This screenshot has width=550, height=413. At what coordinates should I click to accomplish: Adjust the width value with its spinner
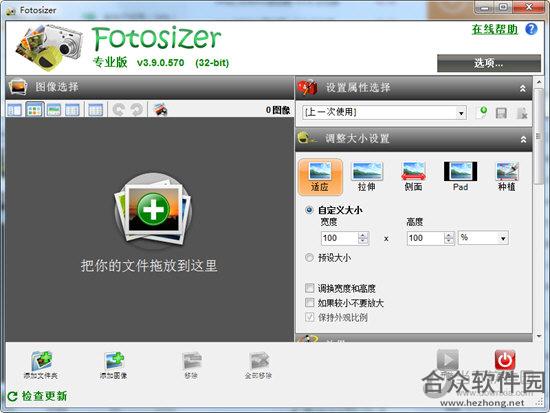click(x=363, y=238)
